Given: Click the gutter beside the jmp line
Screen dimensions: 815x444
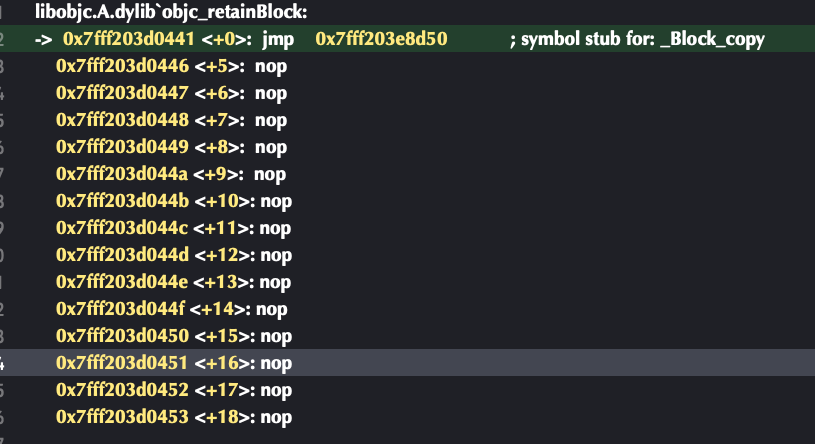Looking at the screenshot, I should 3,39.
